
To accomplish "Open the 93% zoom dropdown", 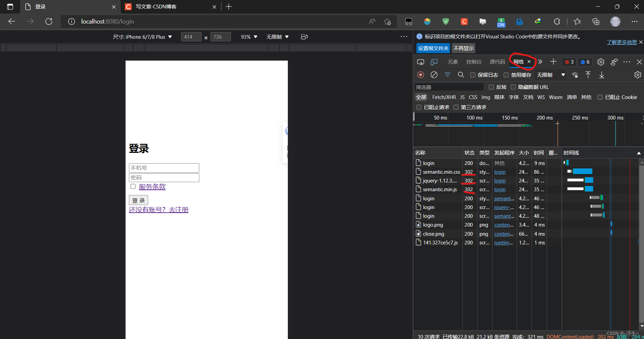I will coord(249,37).
